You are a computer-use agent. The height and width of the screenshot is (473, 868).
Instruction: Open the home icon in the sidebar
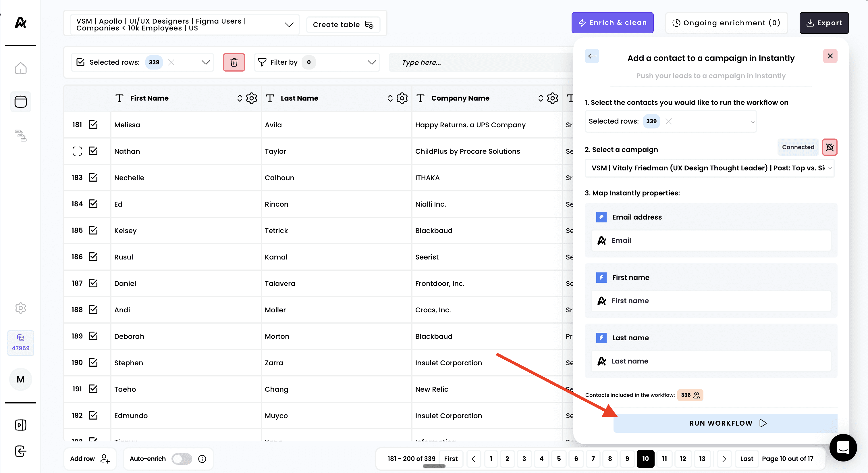click(x=21, y=68)
